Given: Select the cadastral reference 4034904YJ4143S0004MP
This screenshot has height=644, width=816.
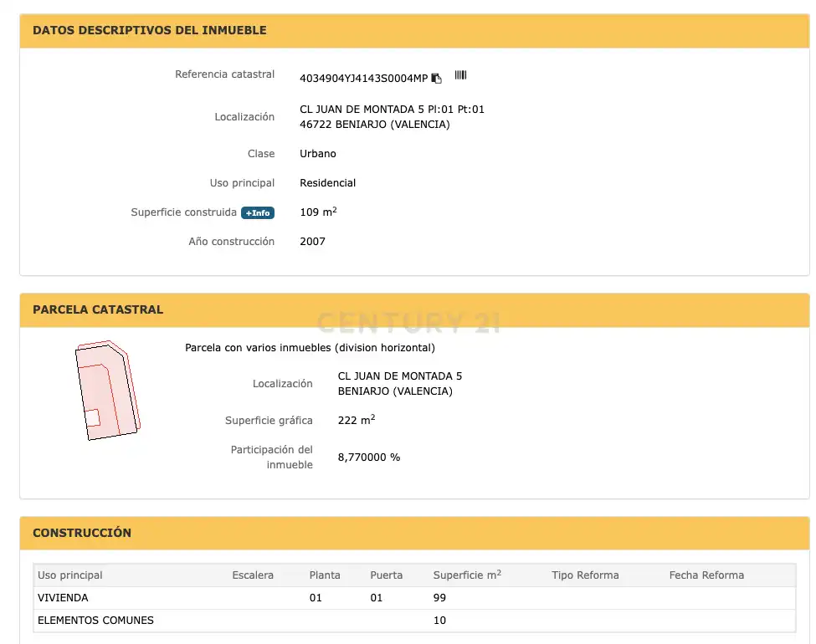Looking at the screenshot, I should coord(363,79).
